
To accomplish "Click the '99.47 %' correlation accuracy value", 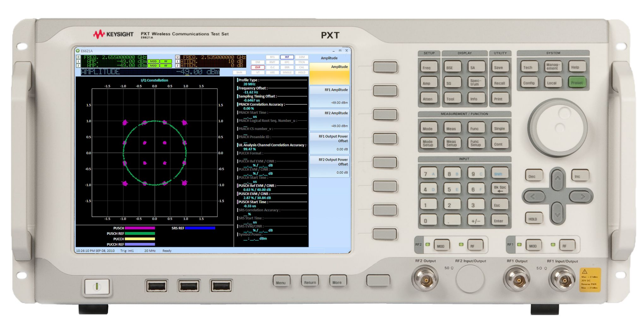I will (250, 149).
